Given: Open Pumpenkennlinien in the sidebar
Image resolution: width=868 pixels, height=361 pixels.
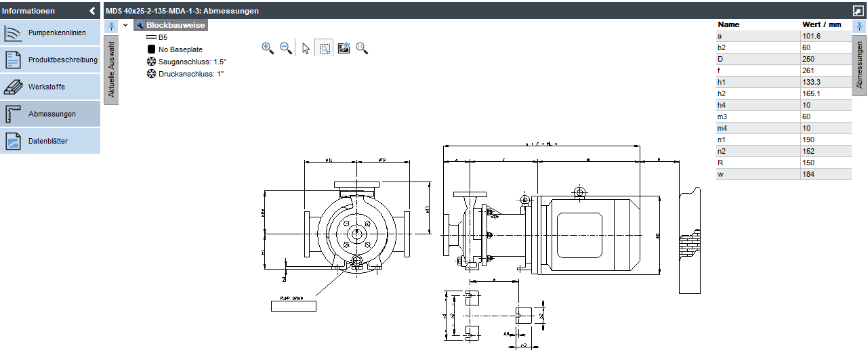Looking at the screenshot, I should pyautogui.click(x=50, y=33).
